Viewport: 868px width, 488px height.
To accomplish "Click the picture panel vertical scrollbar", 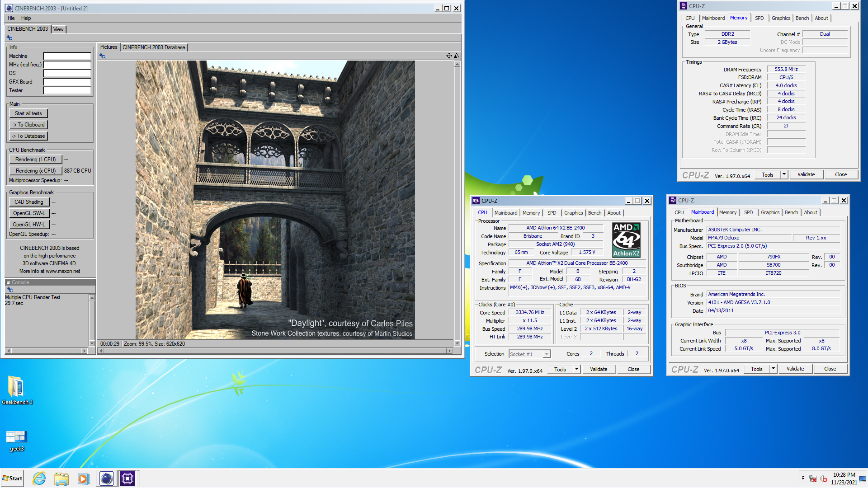I will 457,204.
